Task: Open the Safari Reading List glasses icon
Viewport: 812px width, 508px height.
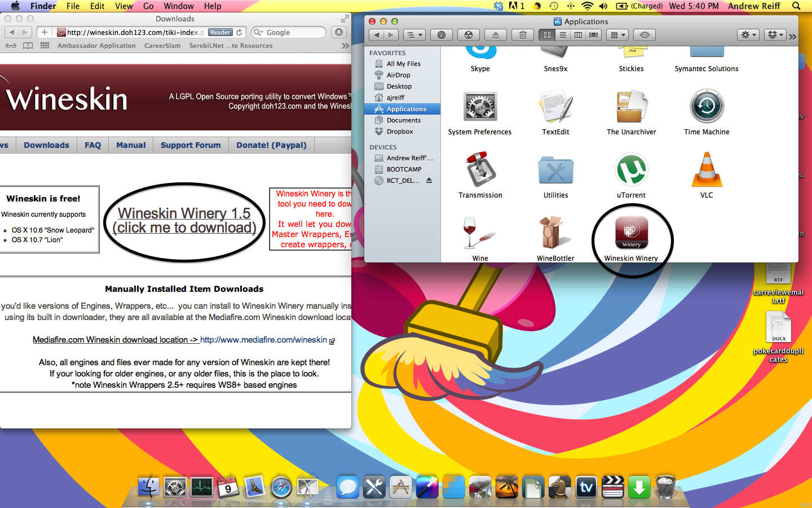Action: [11, 46]
